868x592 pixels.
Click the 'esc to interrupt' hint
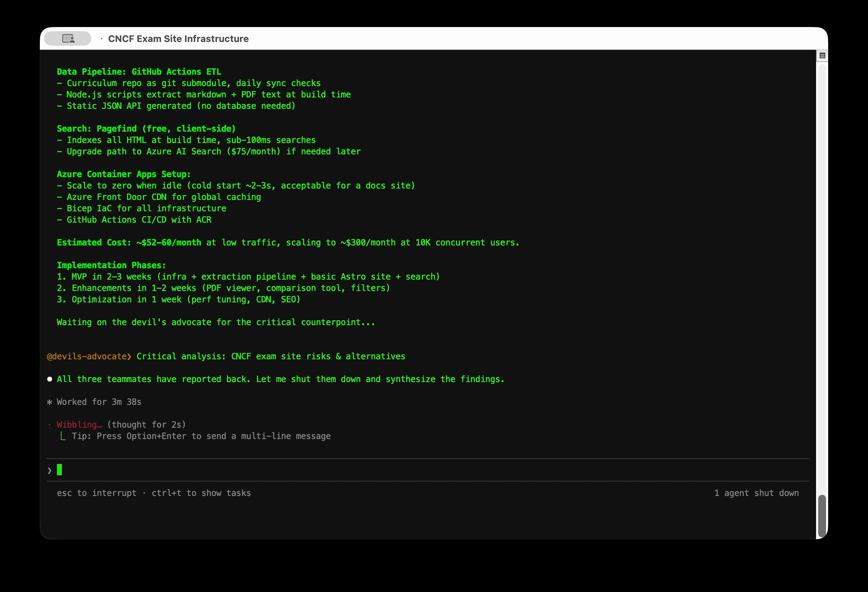[x=96, y=493]
